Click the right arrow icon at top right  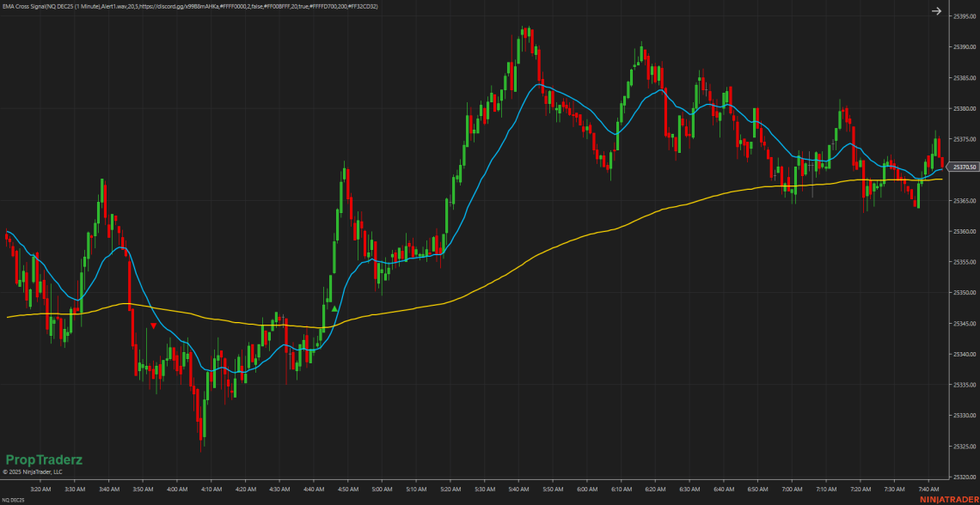936,11
